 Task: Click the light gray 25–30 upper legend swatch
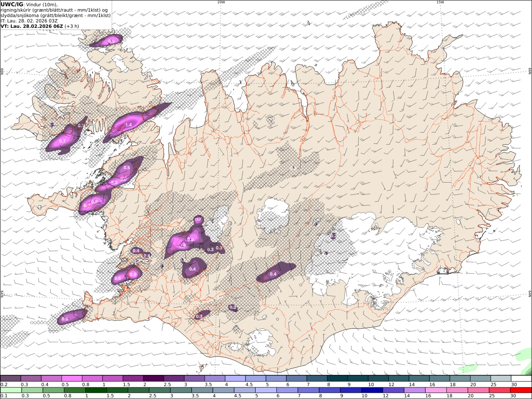[x=501, y=378]
